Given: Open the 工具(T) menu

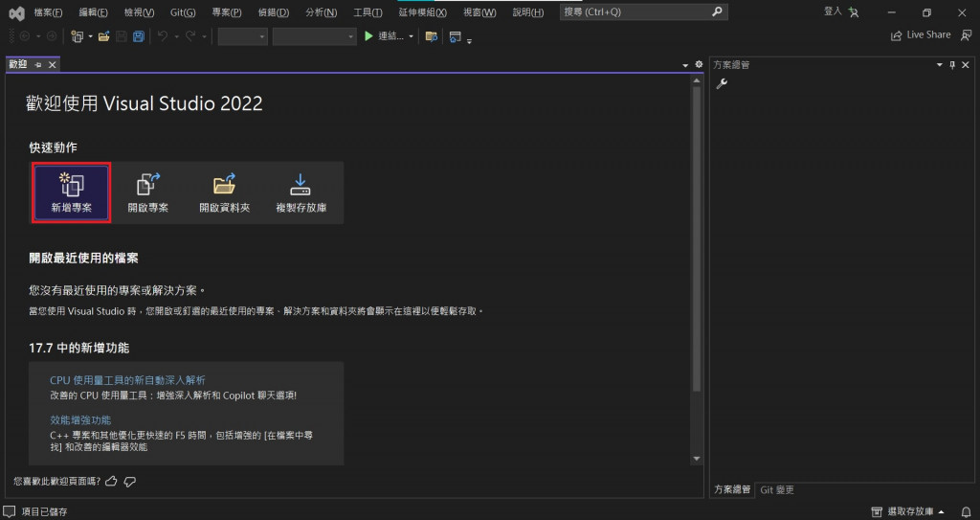Looking at the screenshot, I should pyautogui.click(x=367, y=12).
